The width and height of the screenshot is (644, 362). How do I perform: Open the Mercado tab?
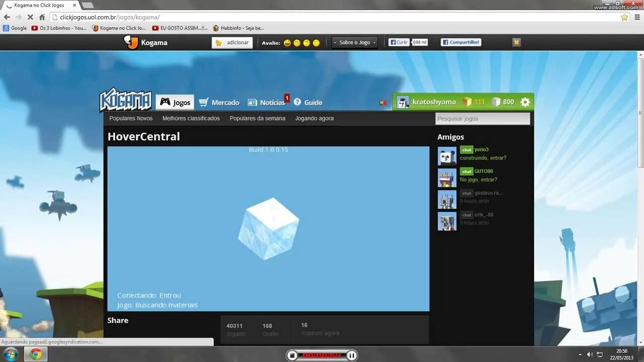(219, 102)
